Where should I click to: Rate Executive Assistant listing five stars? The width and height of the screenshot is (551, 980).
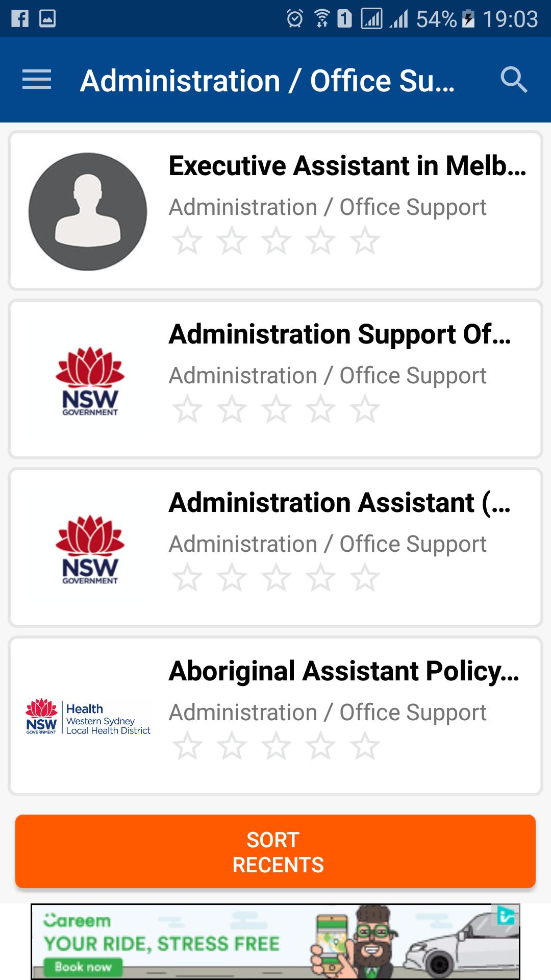pyautogui.click(x=365, y=241)
